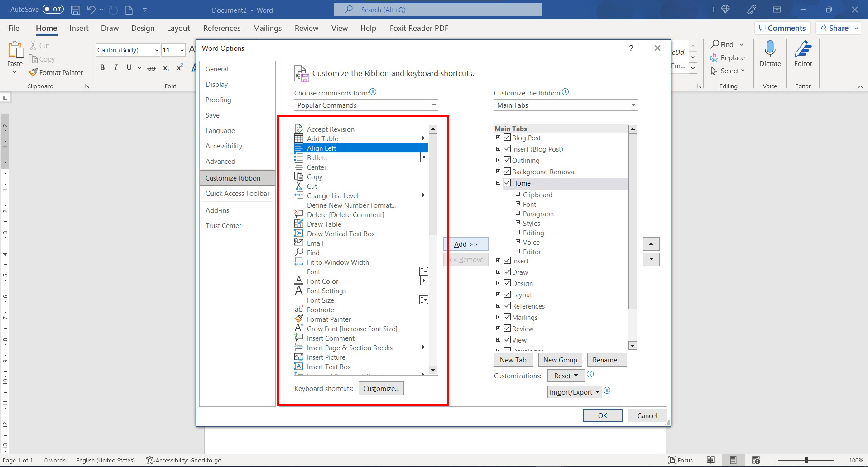Click the Strikethrough icon in Font group
This screenshot has height=467, width=868.
(x=152, y=68)
